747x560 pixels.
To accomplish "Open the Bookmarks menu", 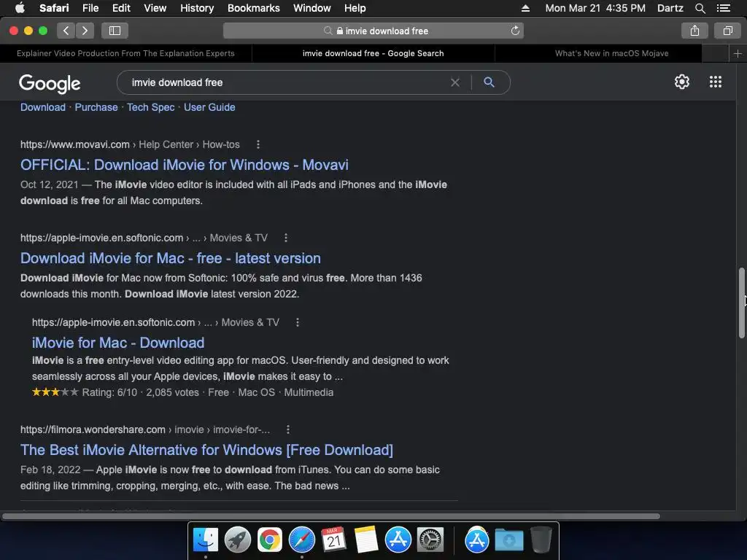I will tap(253, 8).
